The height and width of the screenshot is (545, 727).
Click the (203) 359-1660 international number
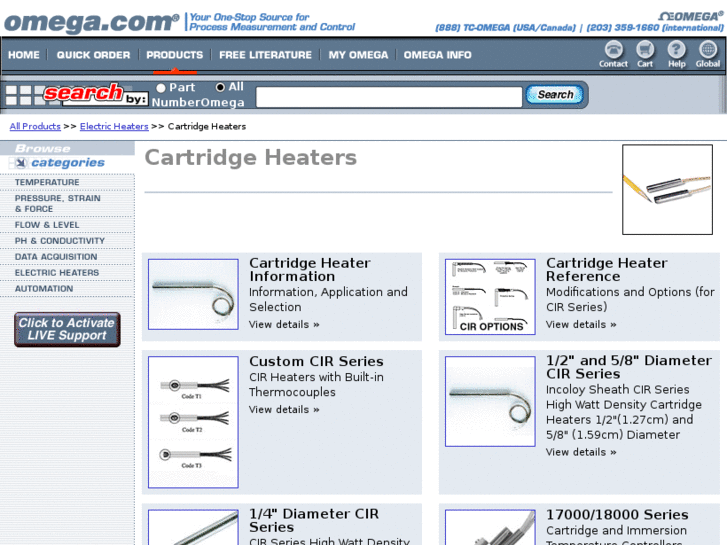(x=655, y=28)
